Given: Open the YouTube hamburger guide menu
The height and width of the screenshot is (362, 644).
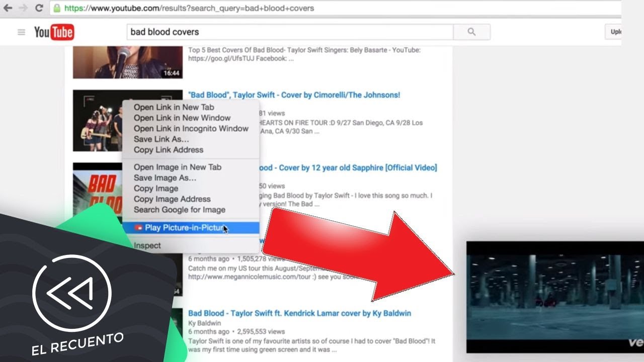Looking at the screenshot, I should [21, 32].
